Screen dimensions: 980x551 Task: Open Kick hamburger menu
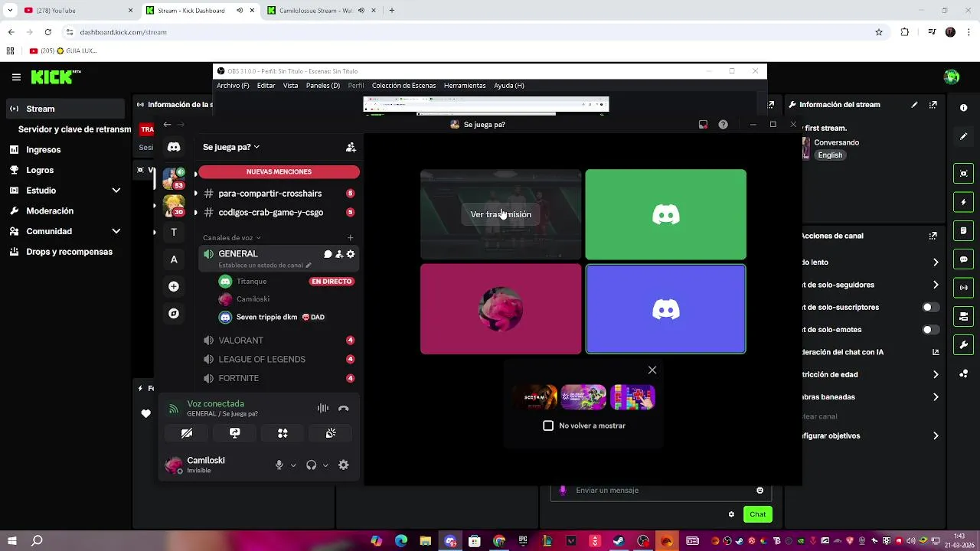16,77
